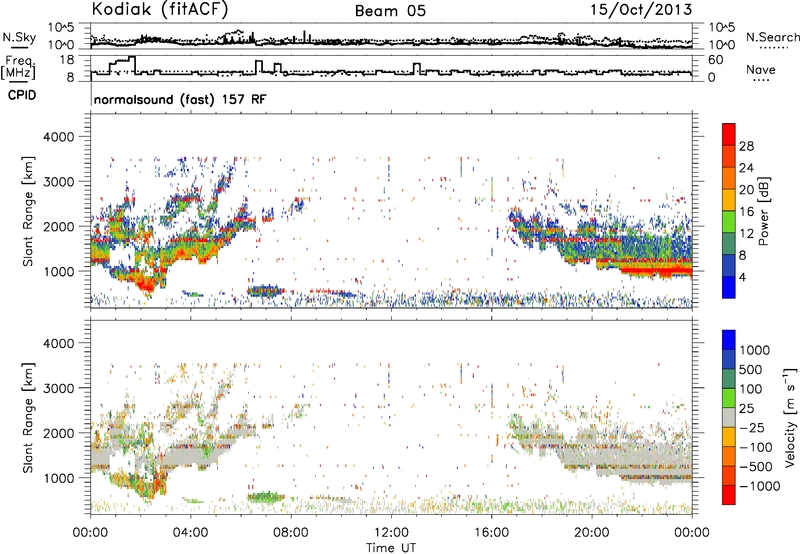Screen dimensions: 800x554
Task: Click the "CPID" label
Action: click(22, 95)
